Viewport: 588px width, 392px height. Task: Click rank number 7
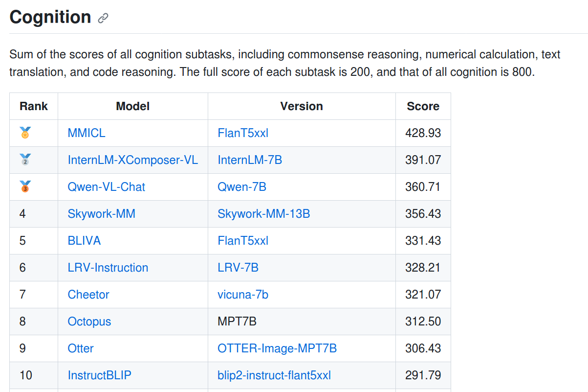[23, 295]
